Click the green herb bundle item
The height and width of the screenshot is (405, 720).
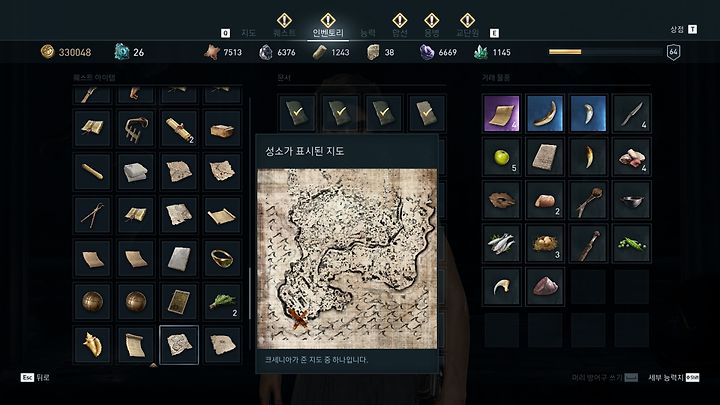(x=222, y=301)
